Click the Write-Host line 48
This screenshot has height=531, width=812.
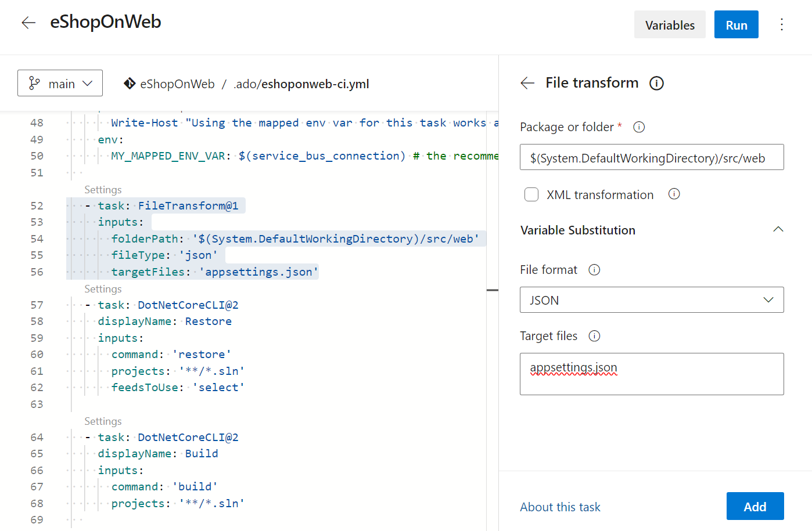coord(304,122)
